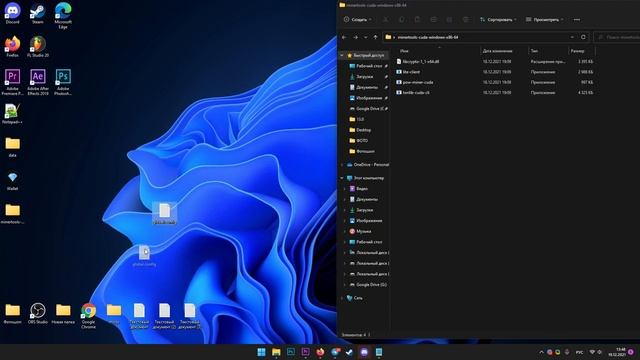640x360 pixels.
Task: Select the Wallet diamond icon on desktop
Action: 12,180
